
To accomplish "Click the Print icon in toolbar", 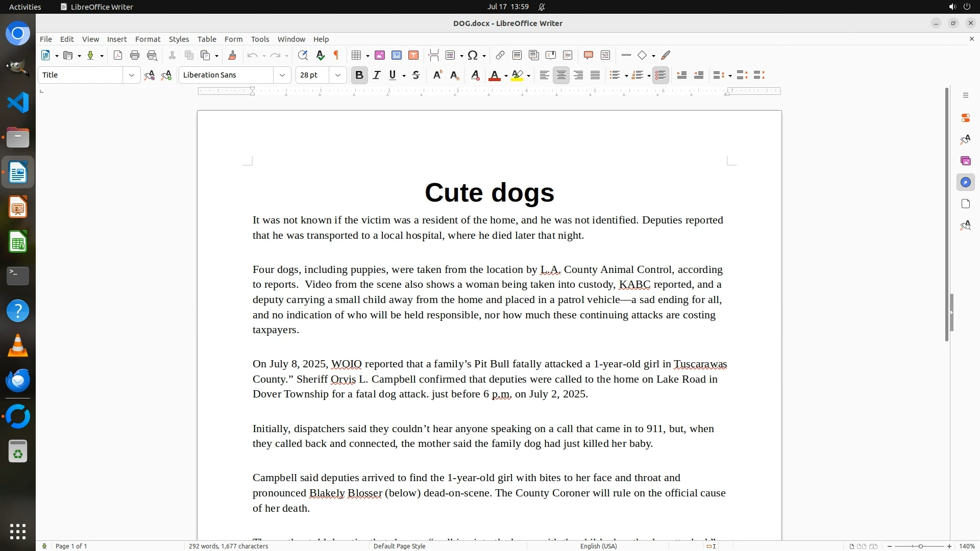I will [x=135, y=56].
